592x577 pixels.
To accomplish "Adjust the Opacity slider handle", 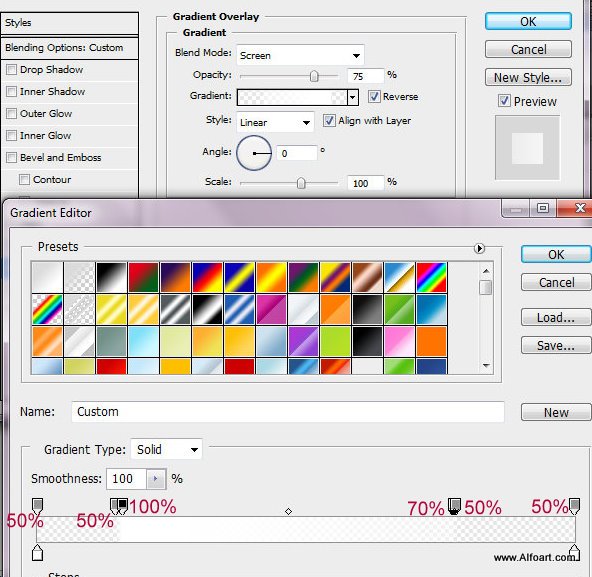I will pos(314,76).
